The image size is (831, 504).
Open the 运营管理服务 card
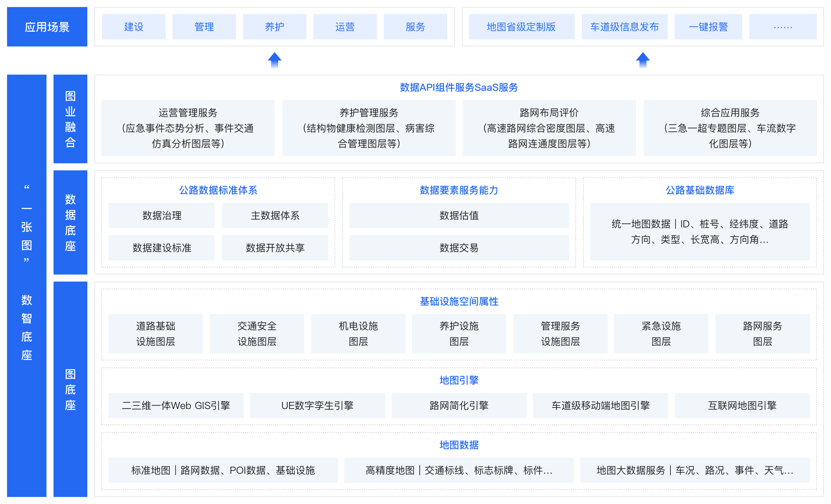(x=188, y=128)
